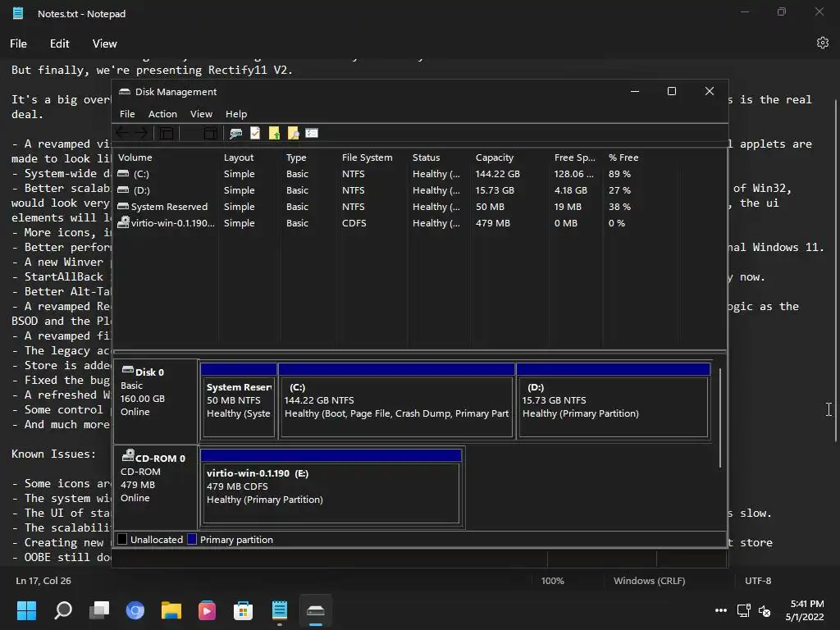The width and height of the screenshot is (840, 630).
Task: Sort by the File System column header
Action: 372,157
